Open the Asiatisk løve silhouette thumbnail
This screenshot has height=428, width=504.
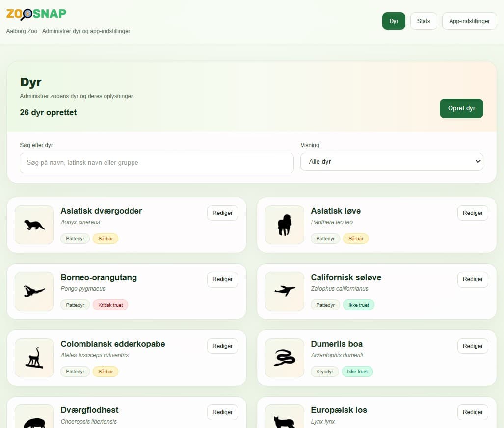click(285, 225)
